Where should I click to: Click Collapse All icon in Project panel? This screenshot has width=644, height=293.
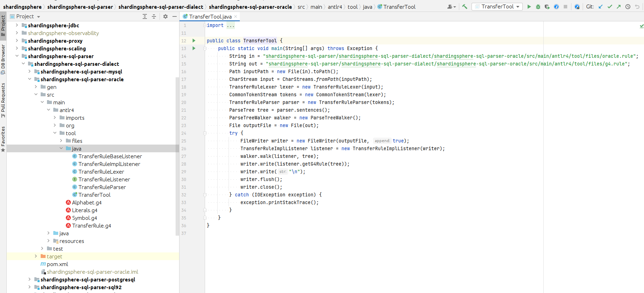click(154, 16)
